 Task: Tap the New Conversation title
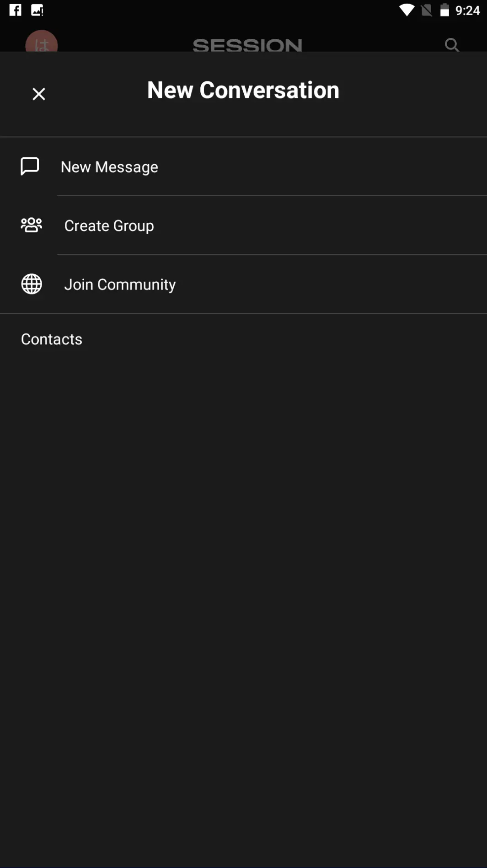tap(243, 90)
